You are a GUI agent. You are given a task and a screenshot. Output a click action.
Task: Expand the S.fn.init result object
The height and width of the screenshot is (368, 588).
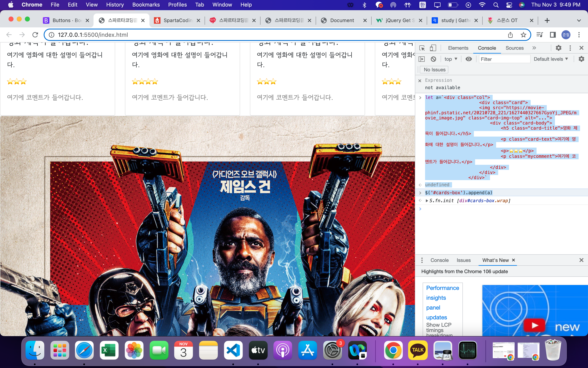tap(427, 201)
